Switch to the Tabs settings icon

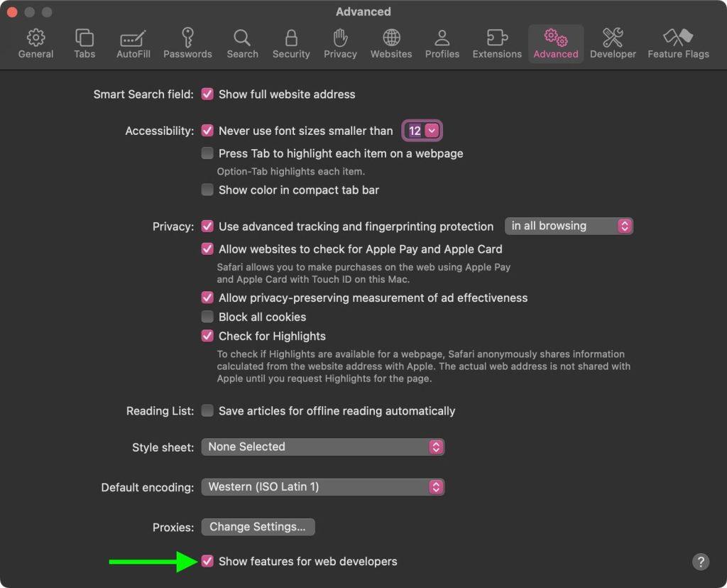84,43
